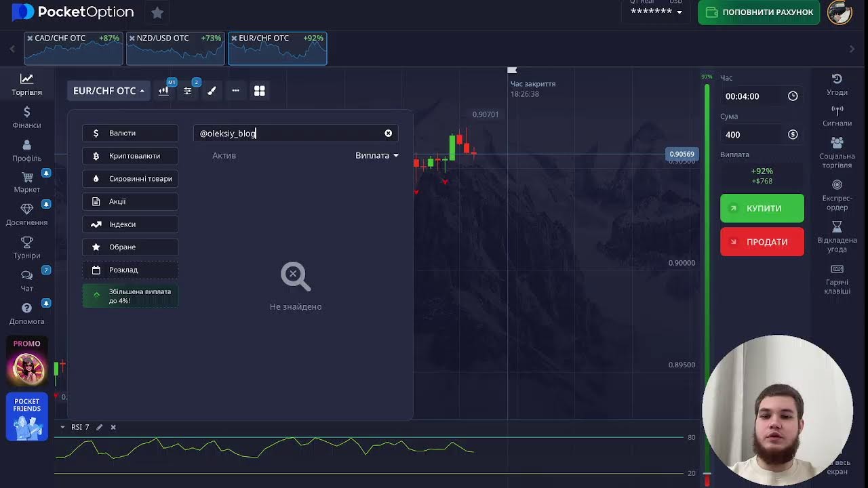The image size is (868, 488).
Task: Select the Обране favorites category
Action: point(130,247)
